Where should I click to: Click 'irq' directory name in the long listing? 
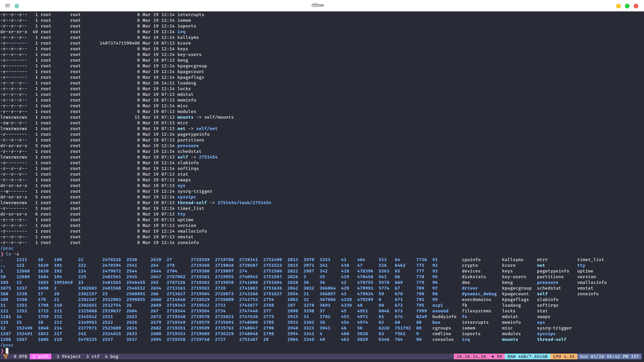coord(181,32)
